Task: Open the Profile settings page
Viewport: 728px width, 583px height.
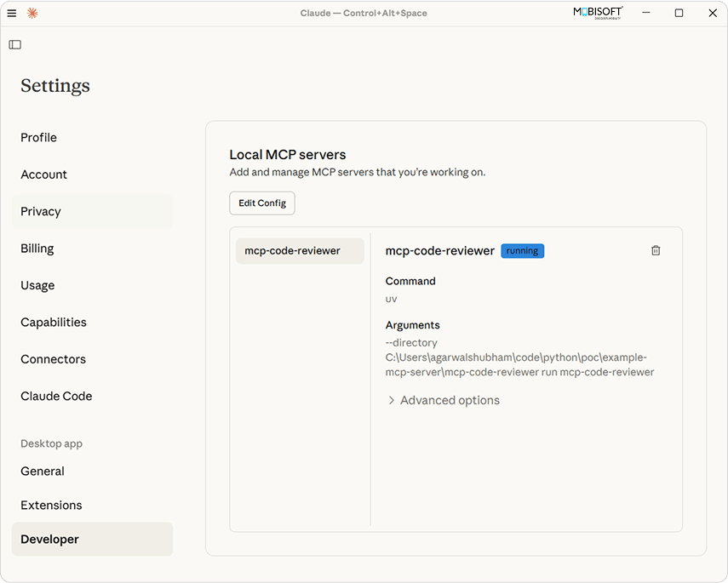Action: (39, 138)
